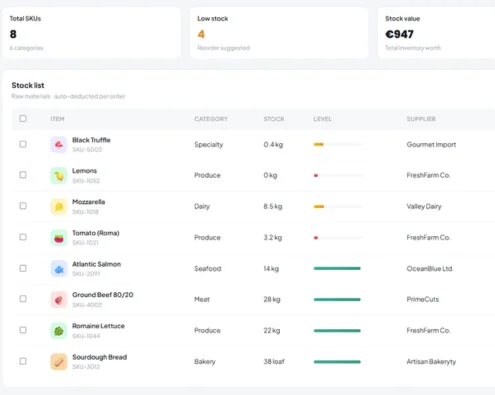Check the Sourdough Bread row checkbox

click(x=23, y=361)
